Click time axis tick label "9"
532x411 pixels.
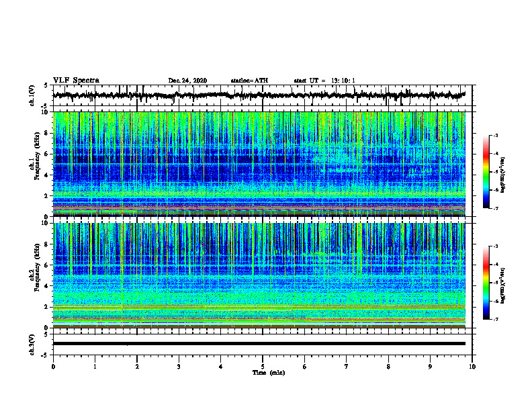430,367
